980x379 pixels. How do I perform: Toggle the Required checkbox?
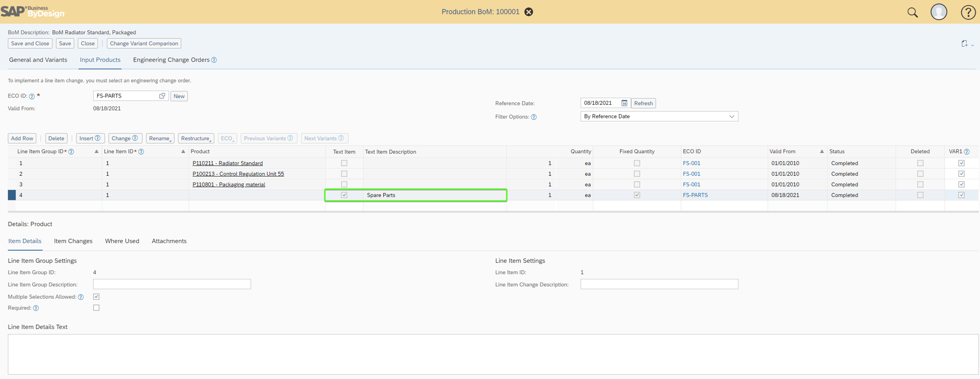(97, 308)
